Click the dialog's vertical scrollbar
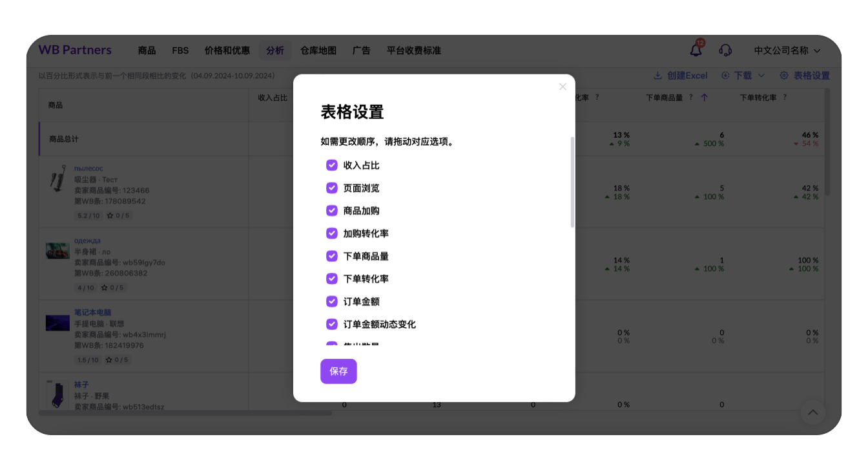Image resolution: width=868 pixels, height=470 pixels. (x=572, y=182)
